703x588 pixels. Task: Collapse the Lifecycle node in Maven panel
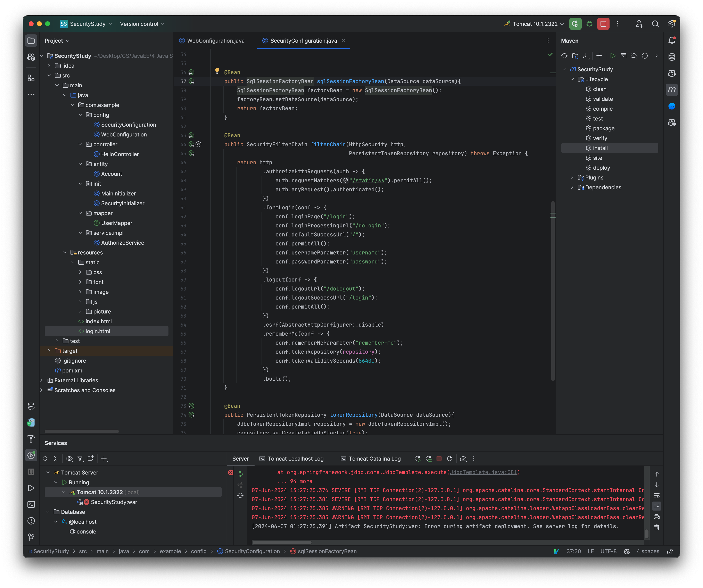tap(572, 79)
